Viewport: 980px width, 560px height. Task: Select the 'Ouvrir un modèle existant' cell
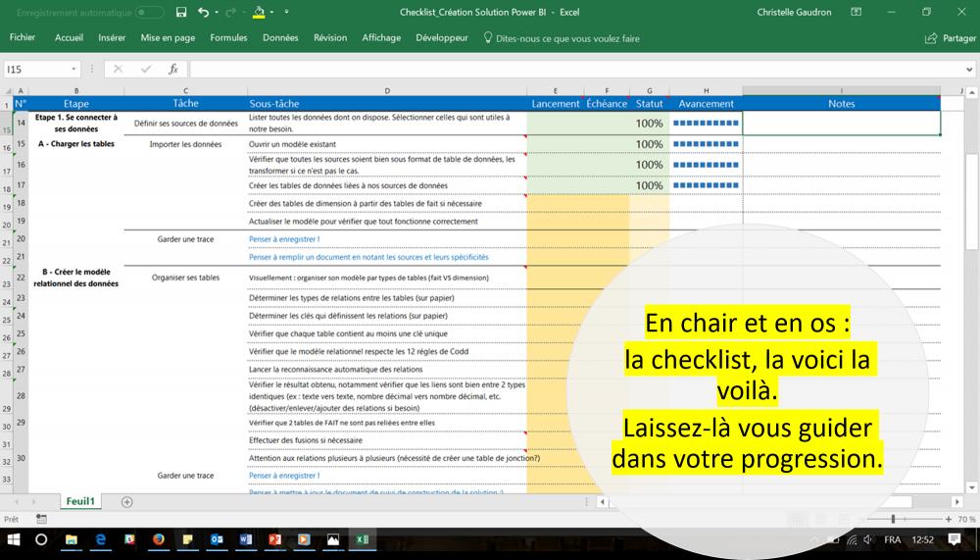pyautogui.click(x=387, y=144)
